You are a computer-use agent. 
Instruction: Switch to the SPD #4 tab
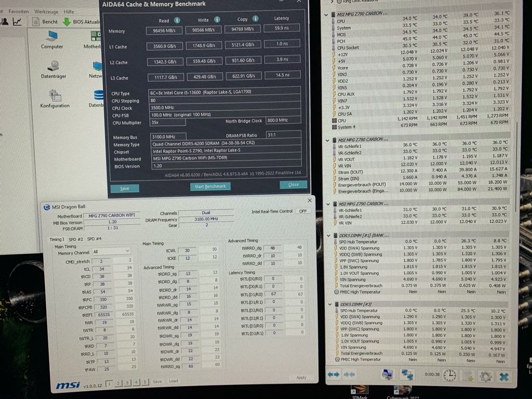95,239
